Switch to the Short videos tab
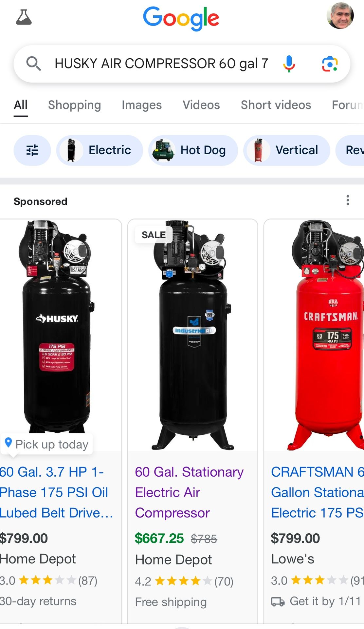 276,105
